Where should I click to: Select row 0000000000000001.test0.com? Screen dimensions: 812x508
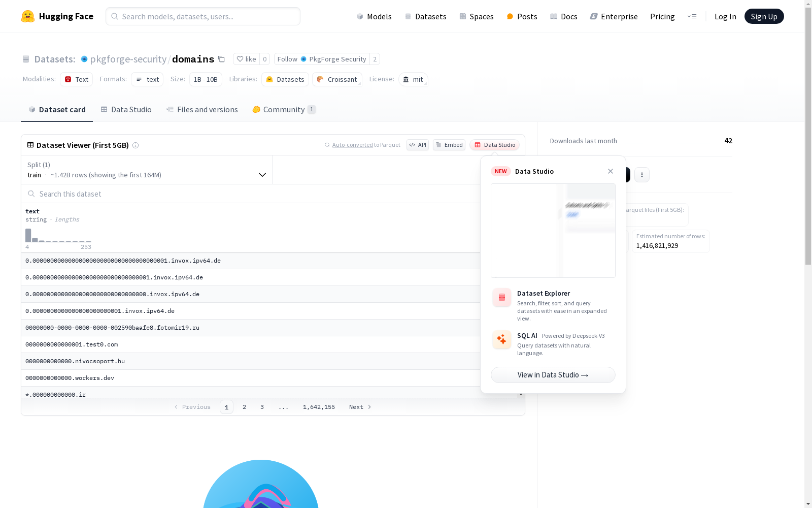pyautogui.click(x=251, y=344)
